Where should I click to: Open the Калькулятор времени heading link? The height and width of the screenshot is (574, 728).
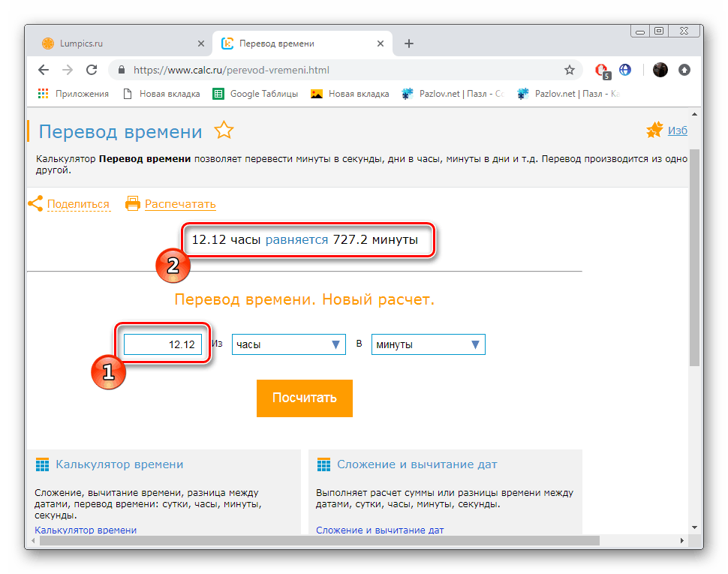click(119, 464)
